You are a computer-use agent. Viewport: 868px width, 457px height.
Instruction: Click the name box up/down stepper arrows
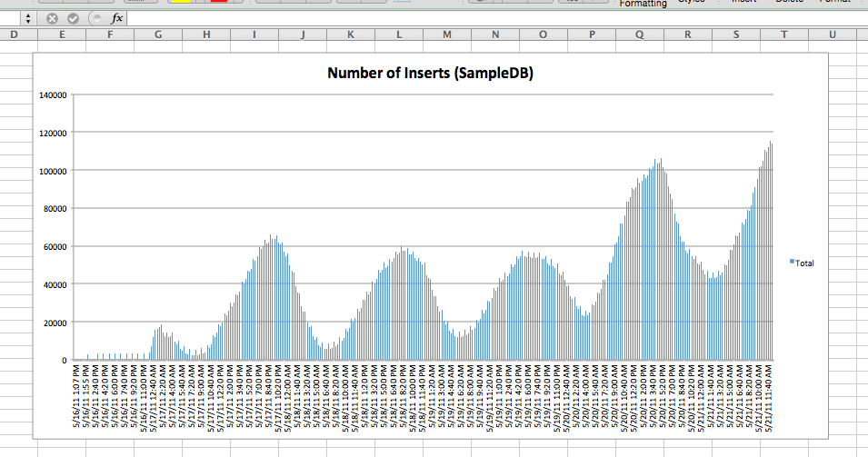pos(27,19)
